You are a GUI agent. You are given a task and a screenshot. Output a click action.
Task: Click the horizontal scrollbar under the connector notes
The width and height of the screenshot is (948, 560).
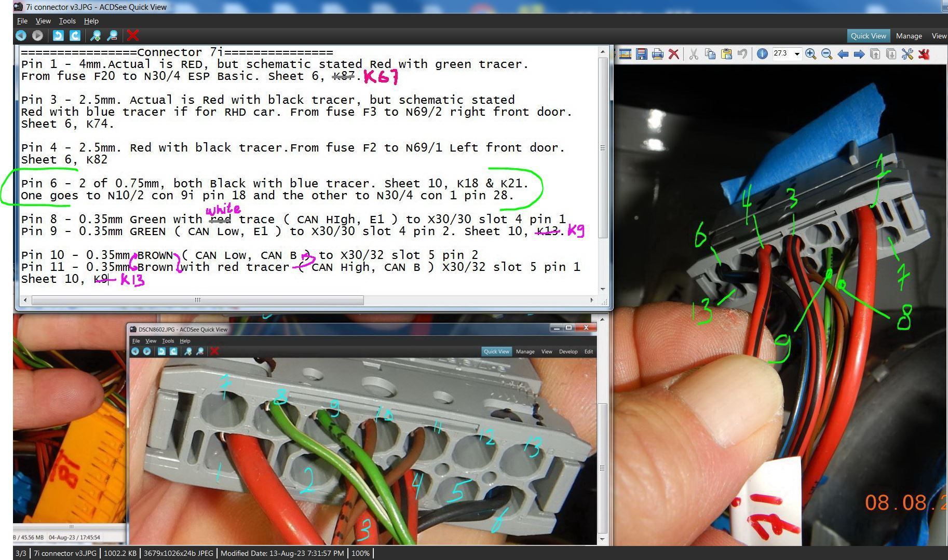click(197, 300)
